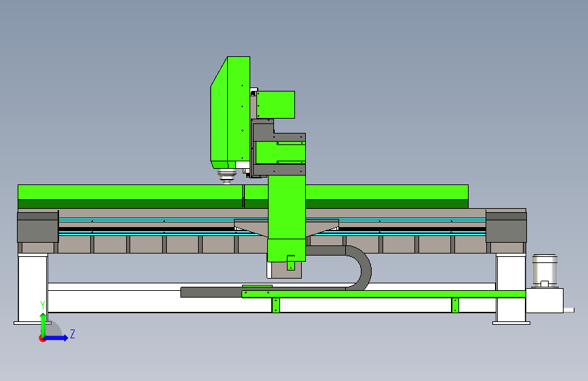Select the tall green spindle head housing

pos(231,113)
